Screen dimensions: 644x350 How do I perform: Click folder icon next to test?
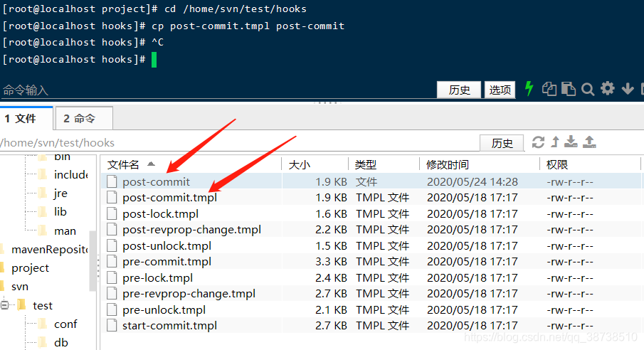tap(21, 305)
